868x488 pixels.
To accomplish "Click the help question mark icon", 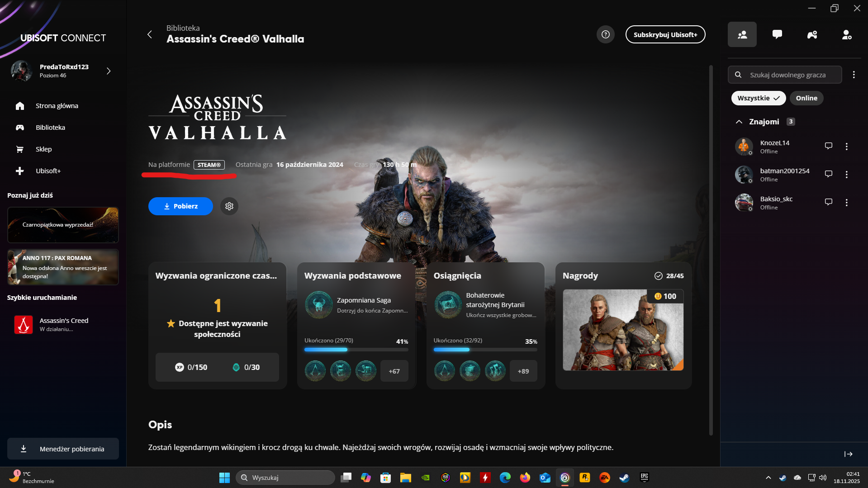I will (605, 34).
